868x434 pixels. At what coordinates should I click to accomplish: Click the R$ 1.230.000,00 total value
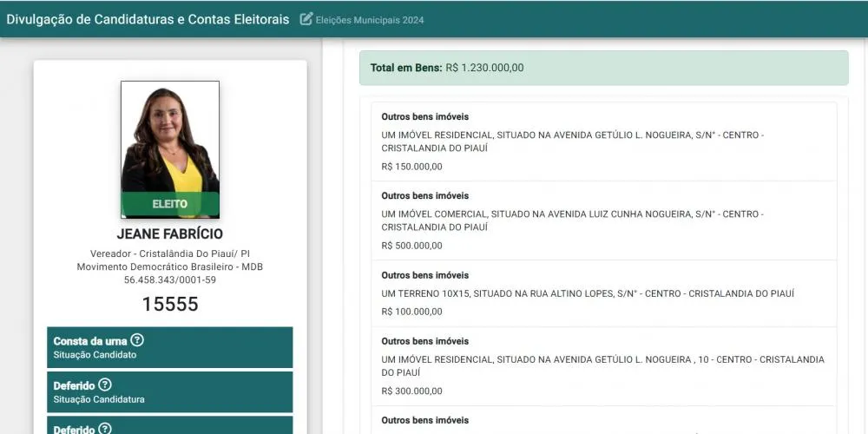tap(484, 68)
